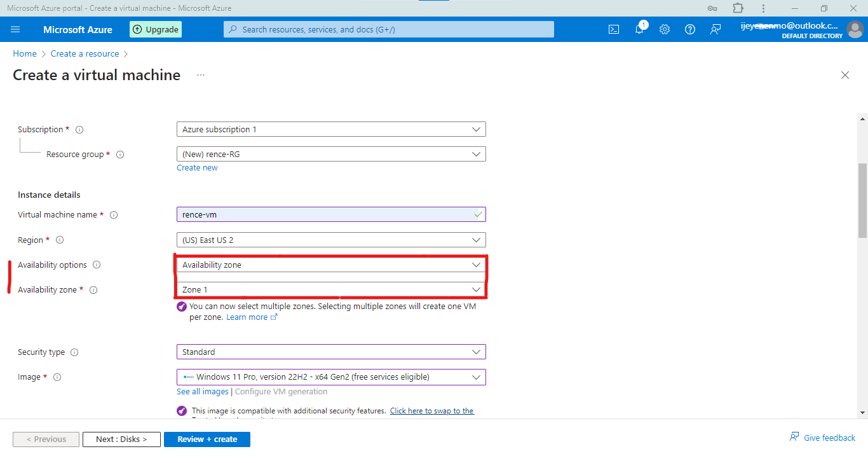
Task: Open the browser extensions puzzle icon
Action: (738, 8)
